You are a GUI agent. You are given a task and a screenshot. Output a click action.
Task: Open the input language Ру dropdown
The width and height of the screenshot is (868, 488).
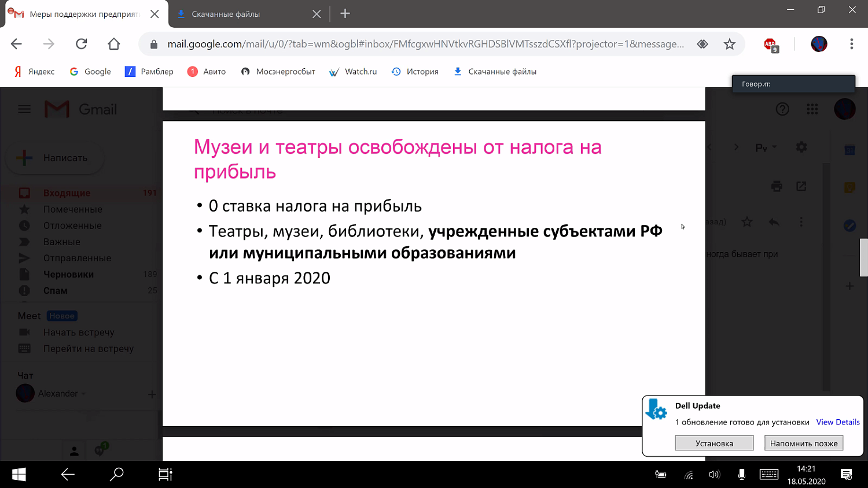coord(766,148)
